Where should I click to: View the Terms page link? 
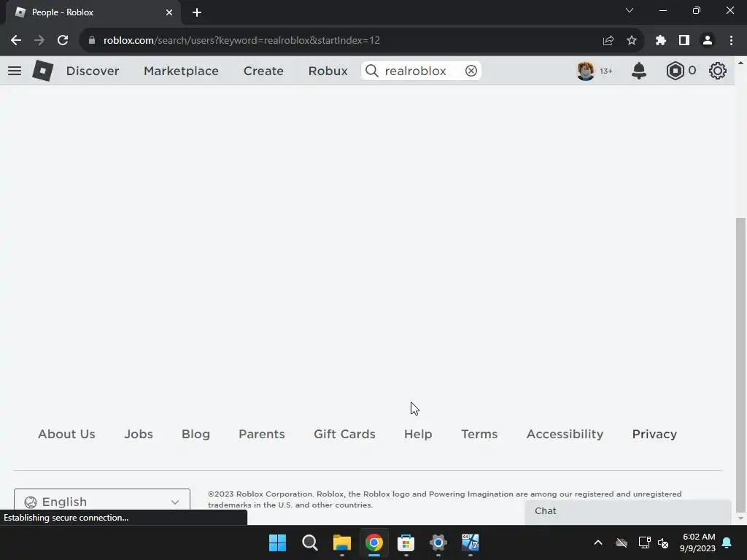coord(479,435)
